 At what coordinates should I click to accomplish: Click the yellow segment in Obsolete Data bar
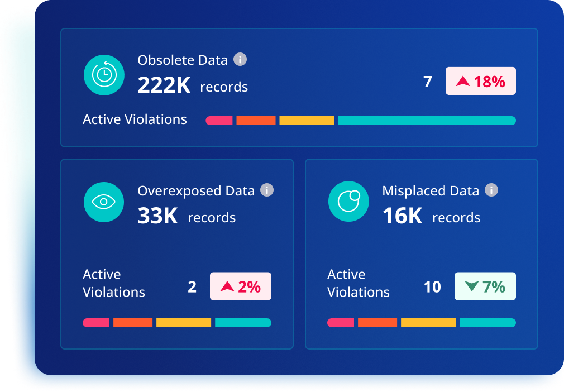307,121
